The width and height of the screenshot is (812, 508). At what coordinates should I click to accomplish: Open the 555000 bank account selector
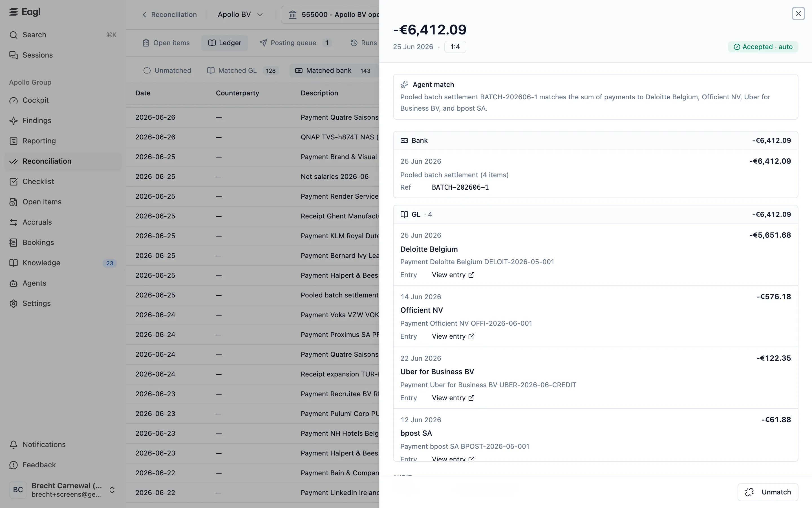pos(330,14)
